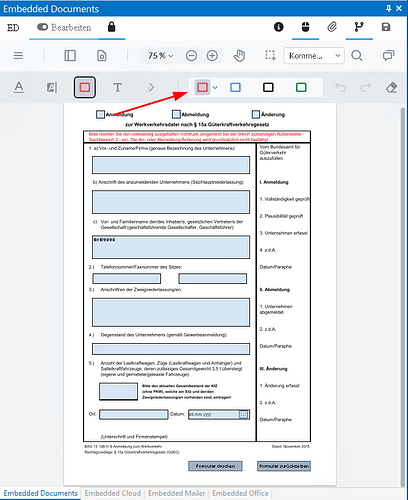Select the T free text tool
The height and width of the screenshot is (500, 408).
[117, 87]
